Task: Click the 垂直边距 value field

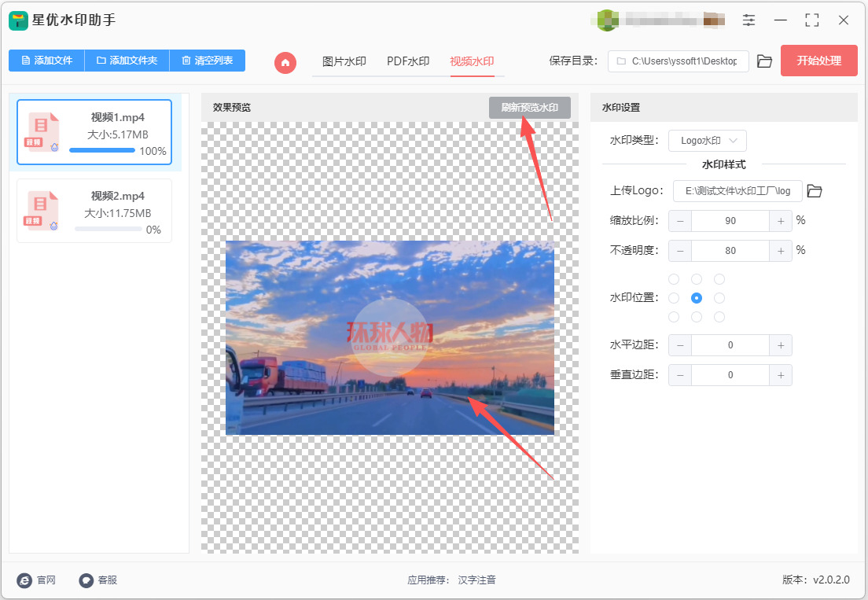Action: pyautogui.click(x=730, y=375)
